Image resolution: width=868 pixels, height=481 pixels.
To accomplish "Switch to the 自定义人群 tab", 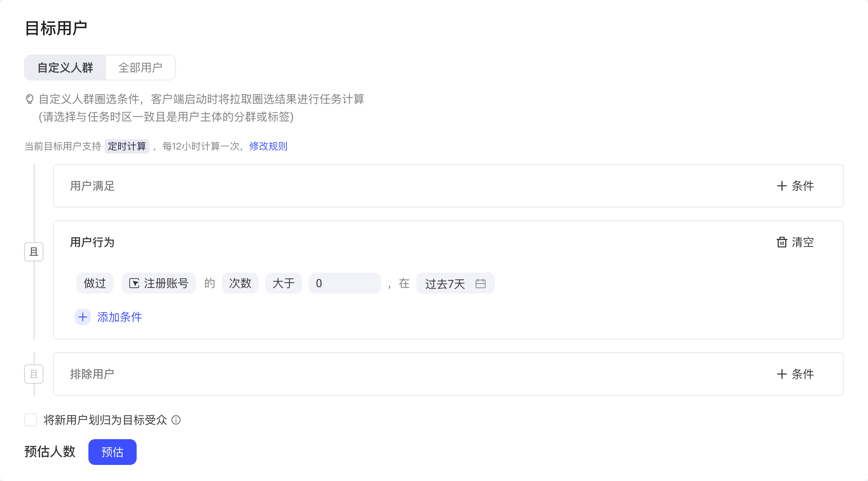I will click(x=65, y=68).
